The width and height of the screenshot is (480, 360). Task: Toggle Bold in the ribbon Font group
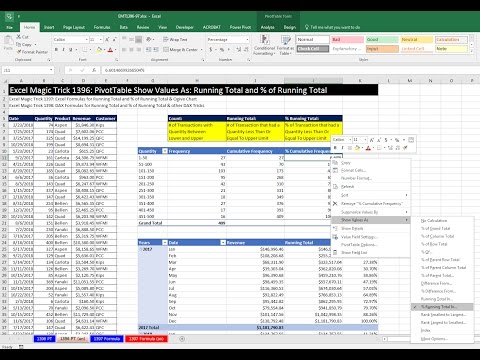point(56,50)
